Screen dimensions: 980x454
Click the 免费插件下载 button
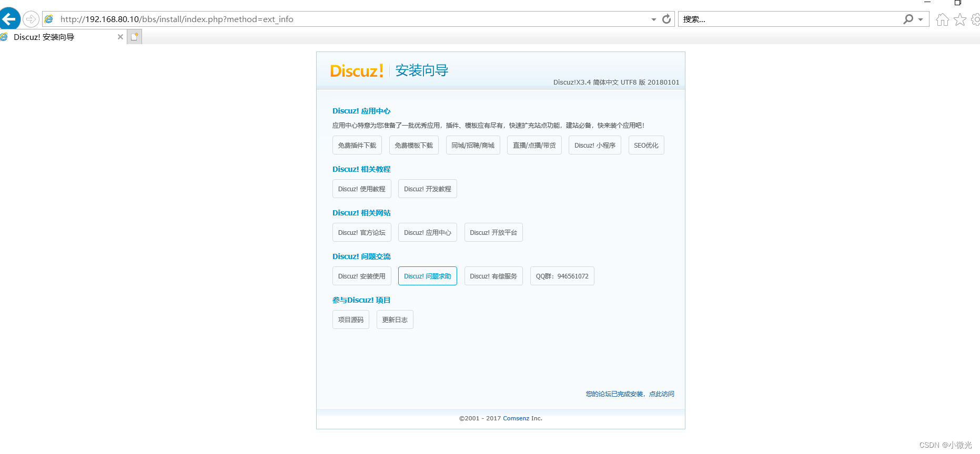pyautogui.click(x=357, y=146)
